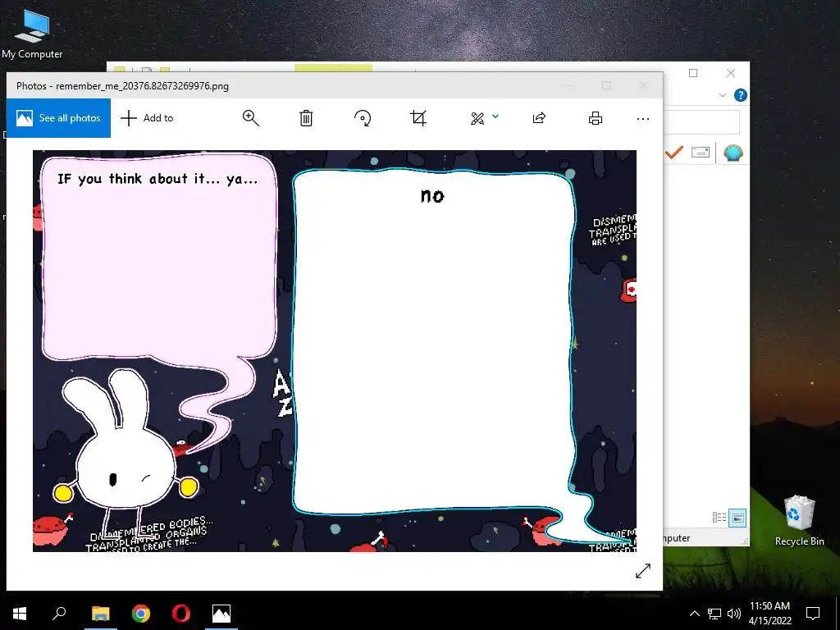Open the three-dot See more menu
840x630 pixels.
coord(643,118)
